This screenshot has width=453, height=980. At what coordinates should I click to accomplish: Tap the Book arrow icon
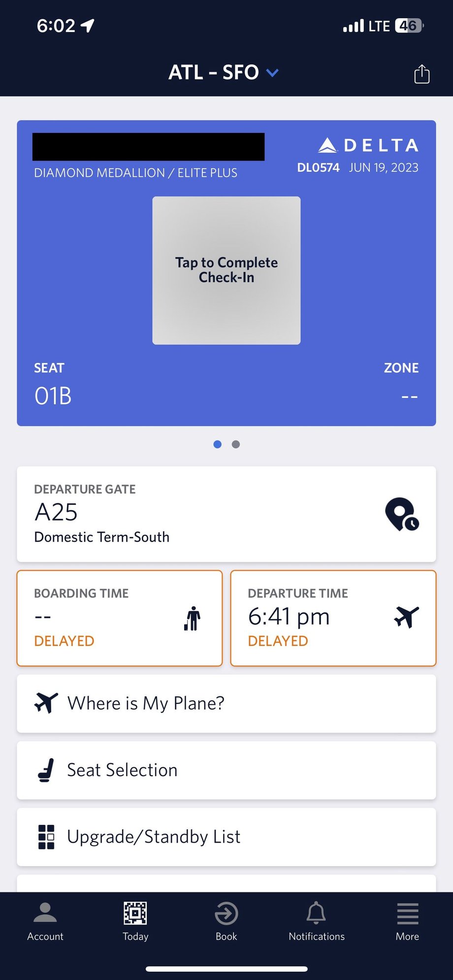(226, 914)
